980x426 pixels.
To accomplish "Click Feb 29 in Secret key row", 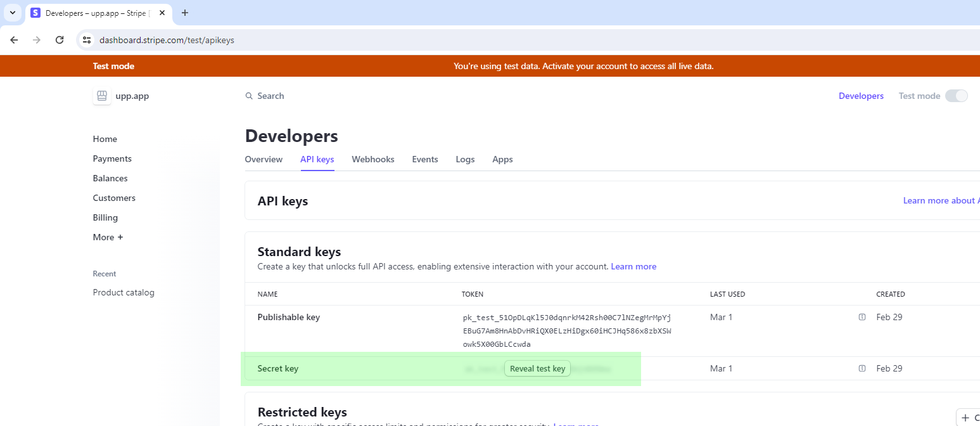I will coord(889,368).
